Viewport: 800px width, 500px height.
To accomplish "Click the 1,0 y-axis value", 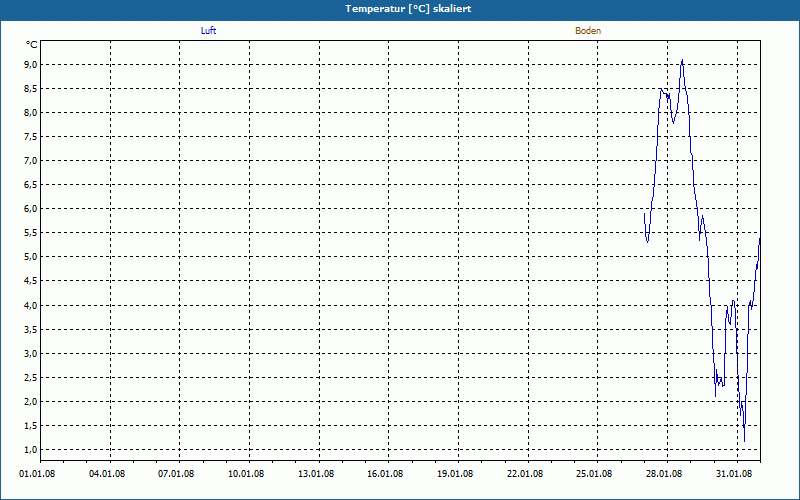I will [31, 450].
